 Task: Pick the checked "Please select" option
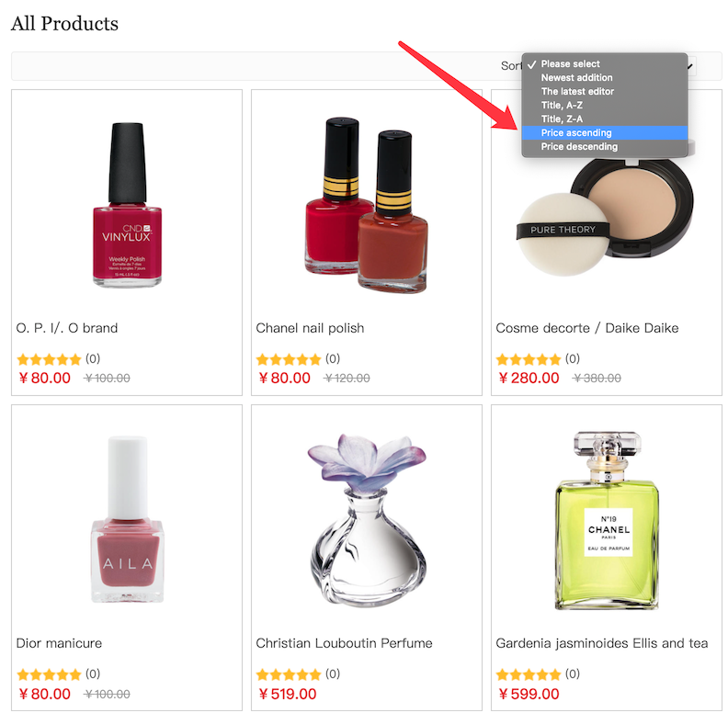(x=570, y=64)
